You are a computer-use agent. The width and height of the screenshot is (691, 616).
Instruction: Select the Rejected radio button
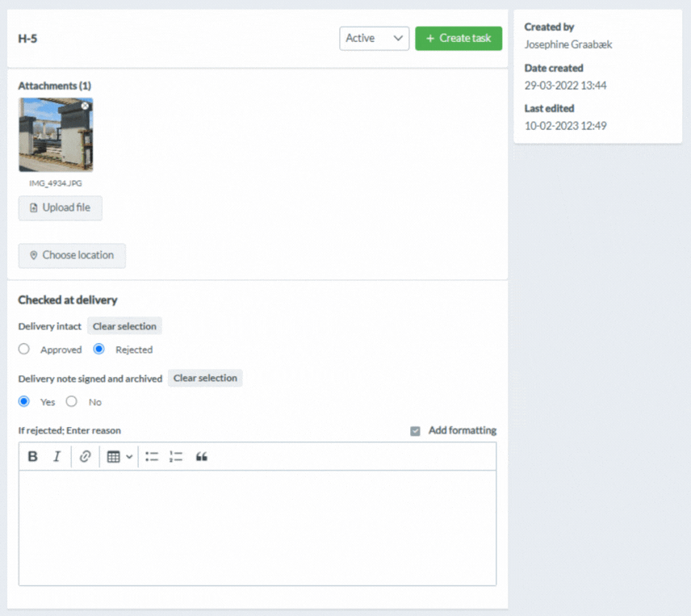(x=98, y=349)
